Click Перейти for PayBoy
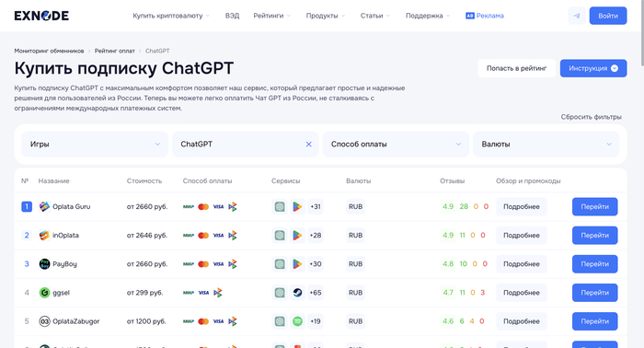The width and height of the screenshot is (644, 348). click(594, 264)
